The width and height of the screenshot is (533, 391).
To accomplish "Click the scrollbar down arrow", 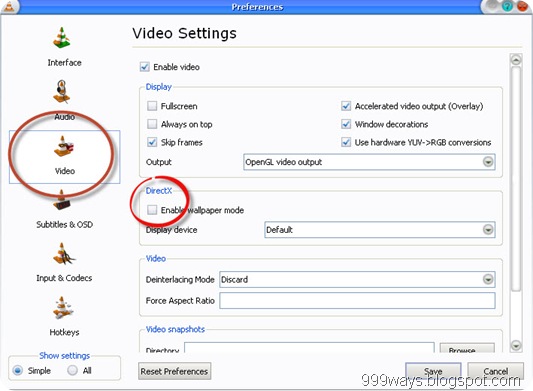I will point(516,345).
